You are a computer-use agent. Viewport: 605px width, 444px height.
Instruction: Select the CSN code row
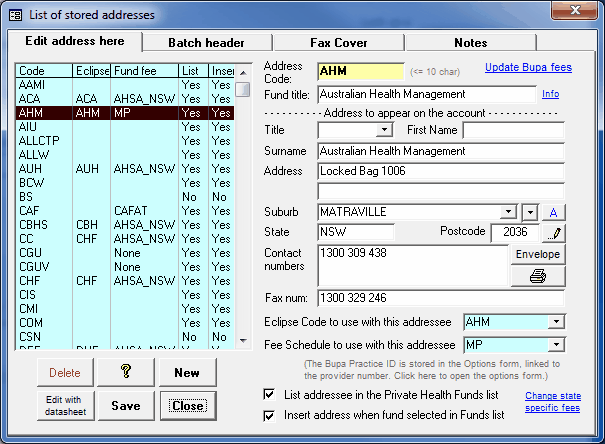(125, 337)
